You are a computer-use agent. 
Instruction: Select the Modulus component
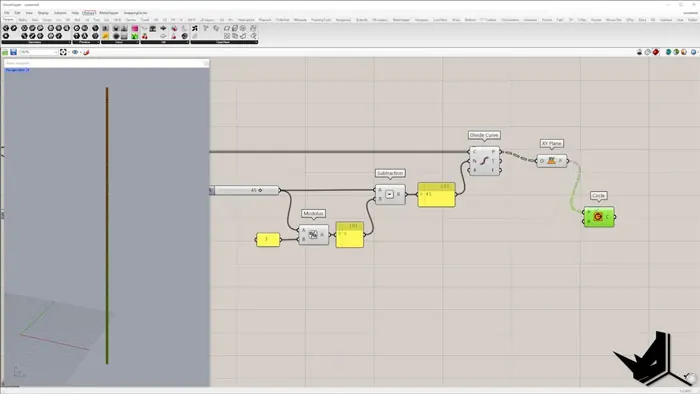click(313, 235)
